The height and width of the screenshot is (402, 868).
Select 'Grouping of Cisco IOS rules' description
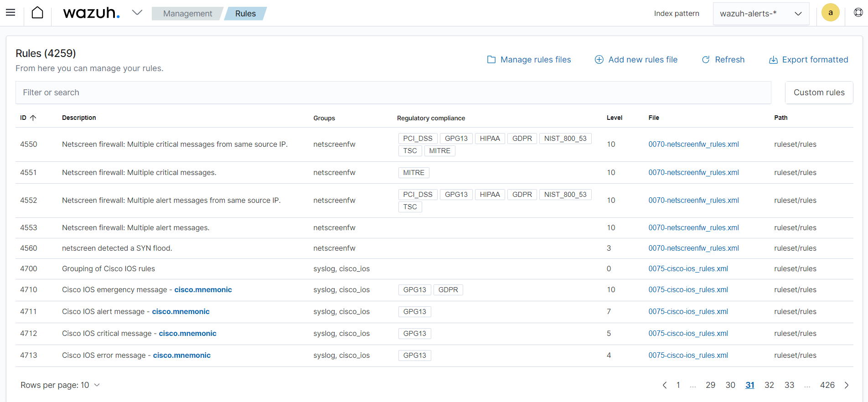[x=108, y=269]
